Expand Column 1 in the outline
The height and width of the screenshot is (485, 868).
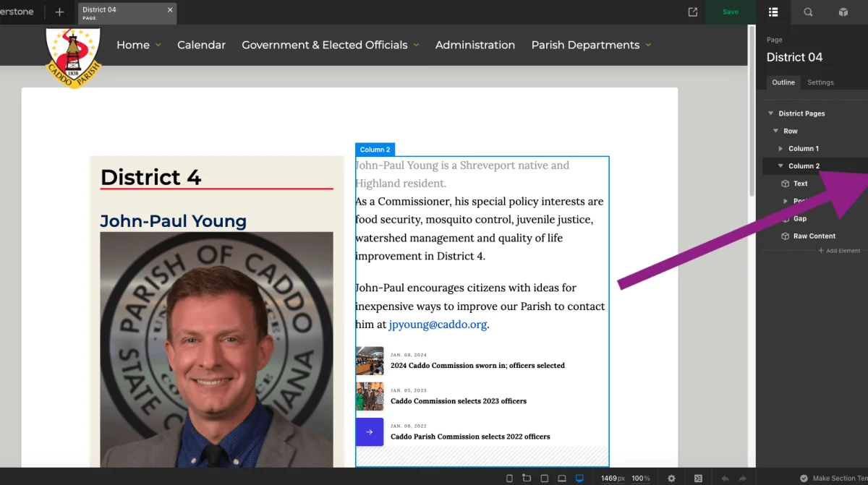pyautogui.click(x=780, y=149)
